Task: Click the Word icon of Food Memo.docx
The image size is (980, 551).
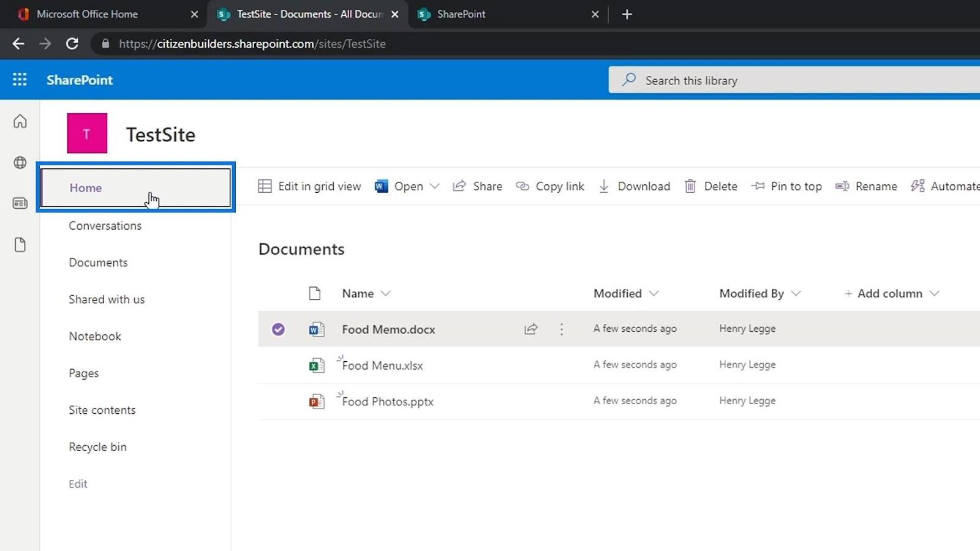Action: tap(316, 329)
